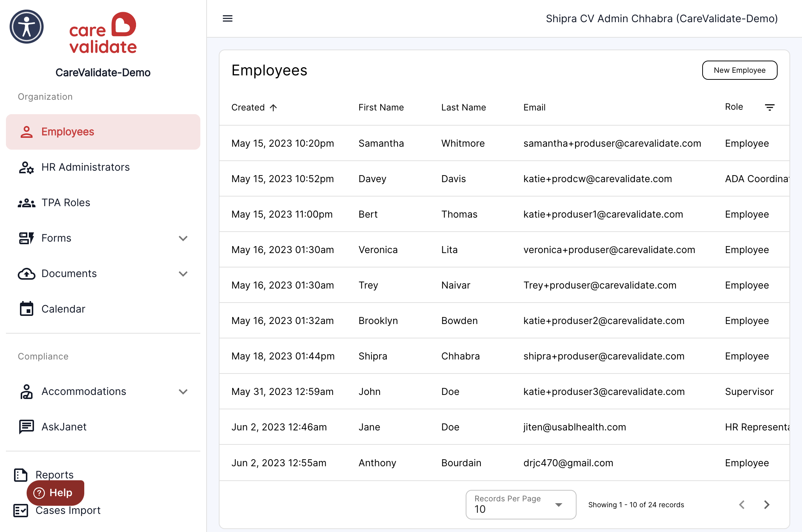Image resolution: width=802 pixels, height=532 pixels.
Task: Click the Davey Davis row date
Action: (x=282, y=179)
